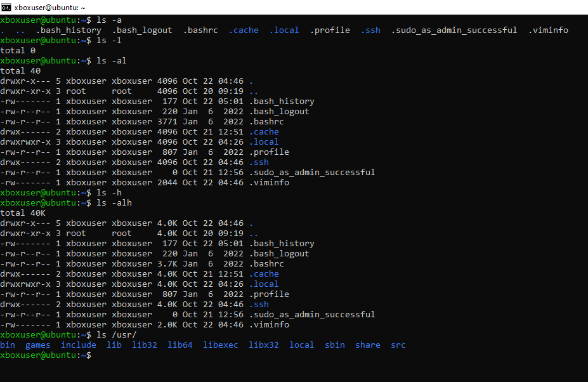Click the sbin directory name
The width and height of the screenshot is (588, 382).
point(335,345)
